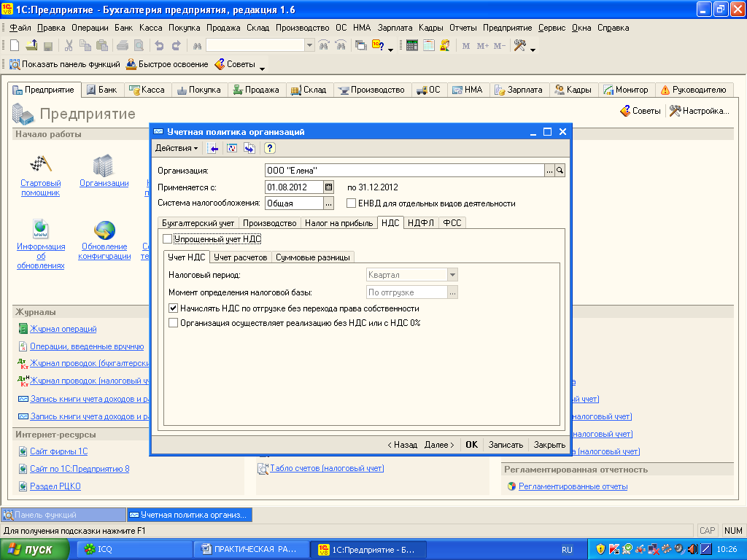Viewport: 747px width, 560px height.
Task: Click < Назад button
Action: click(x=402, y=445)
